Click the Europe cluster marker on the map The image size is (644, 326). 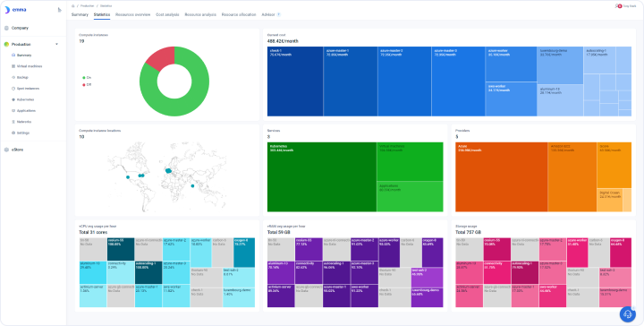(x=168, y=170)
